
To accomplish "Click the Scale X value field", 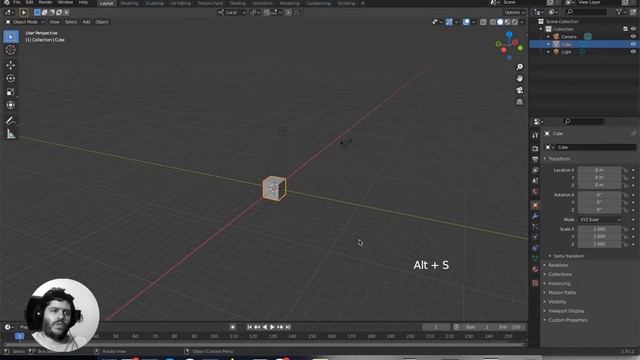I will (600, 229).
